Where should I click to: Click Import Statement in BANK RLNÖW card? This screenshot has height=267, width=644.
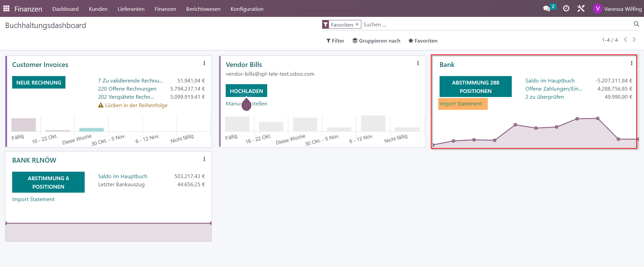(x=33, y=199)
